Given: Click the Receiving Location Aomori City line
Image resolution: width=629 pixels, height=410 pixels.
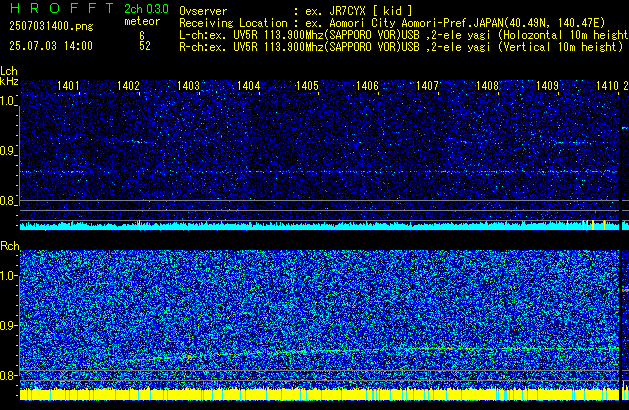Looking at the screenshot, I should [x=392, y=23].
